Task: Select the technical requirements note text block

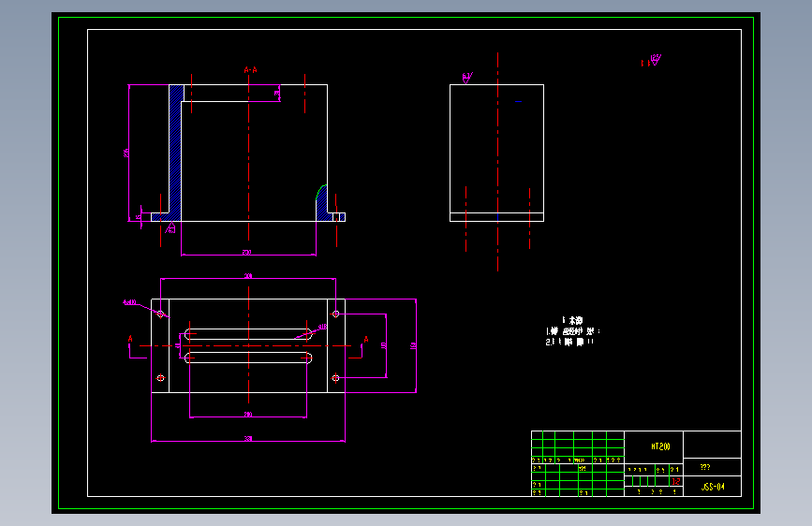Action: point(573,331)
